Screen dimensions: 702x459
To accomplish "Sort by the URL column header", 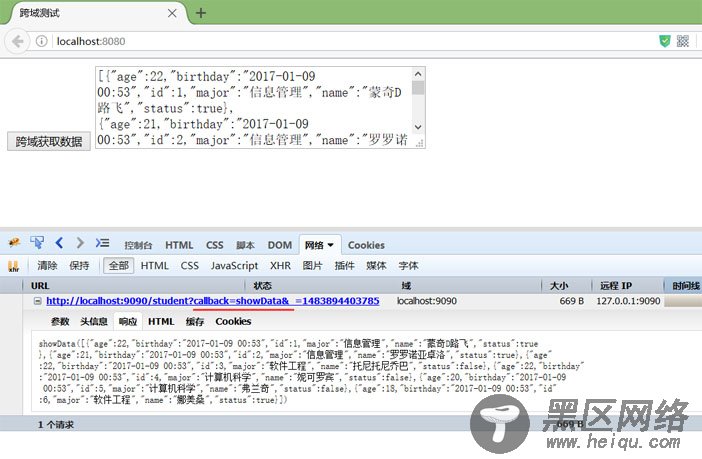I will click(x=133, y=286).
